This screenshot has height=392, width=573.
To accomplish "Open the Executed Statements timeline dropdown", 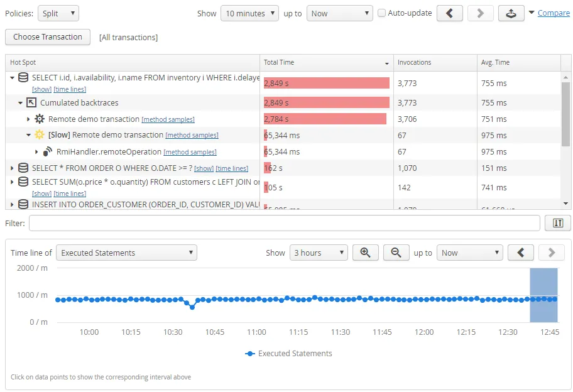I will pyautogui.click(x=126, y=253).
